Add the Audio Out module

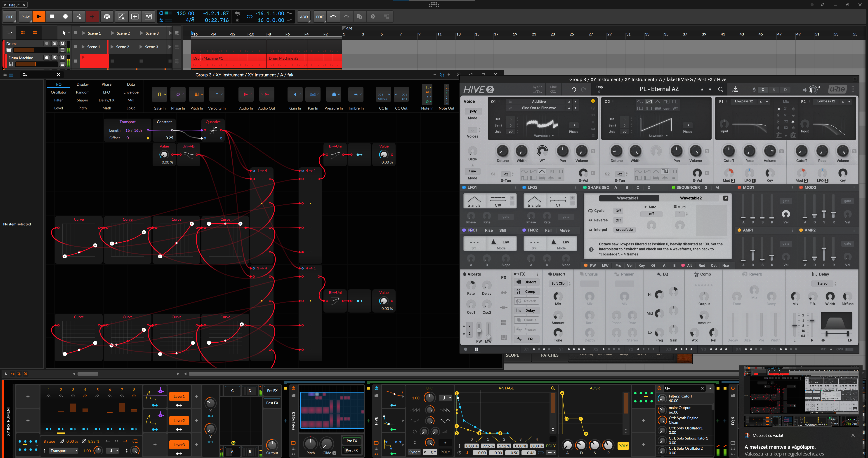tap(267, 95)
